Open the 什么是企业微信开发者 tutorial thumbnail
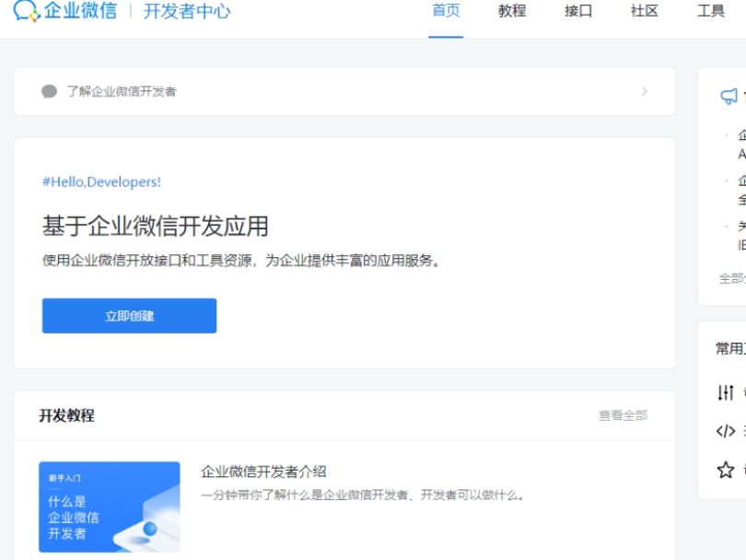 click(x=110, y=507)
